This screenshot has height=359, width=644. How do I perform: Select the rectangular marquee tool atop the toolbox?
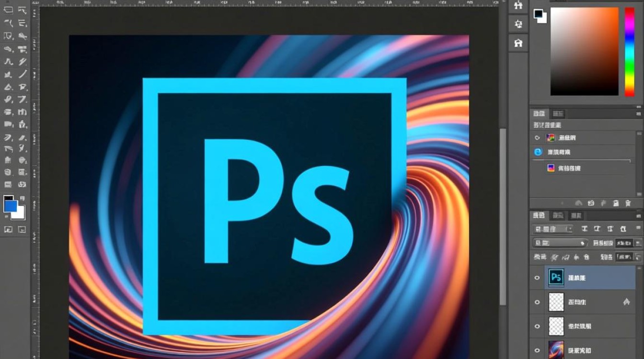(8, 10)
